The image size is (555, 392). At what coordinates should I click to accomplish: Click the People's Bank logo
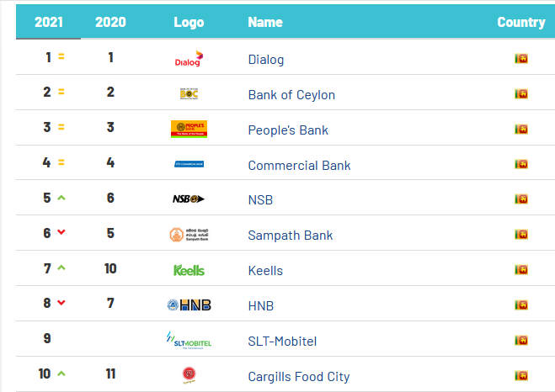tap(189, 129)
